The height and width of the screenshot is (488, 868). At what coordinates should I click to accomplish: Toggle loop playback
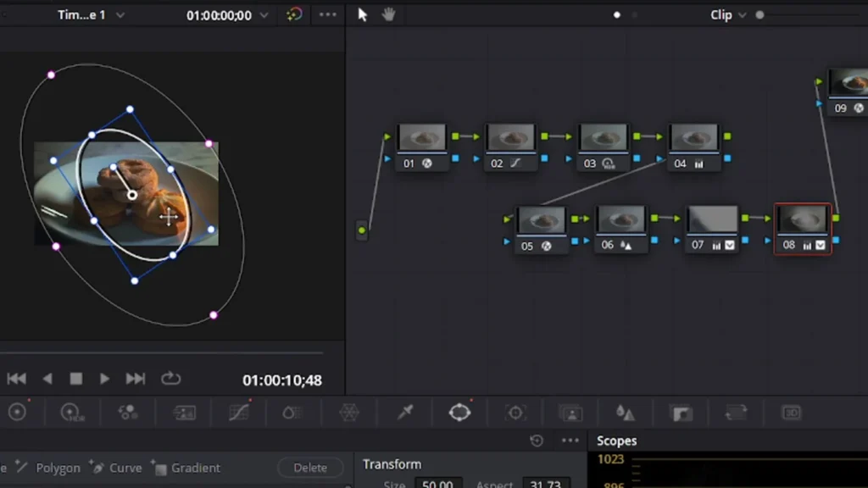coord(171,379)
